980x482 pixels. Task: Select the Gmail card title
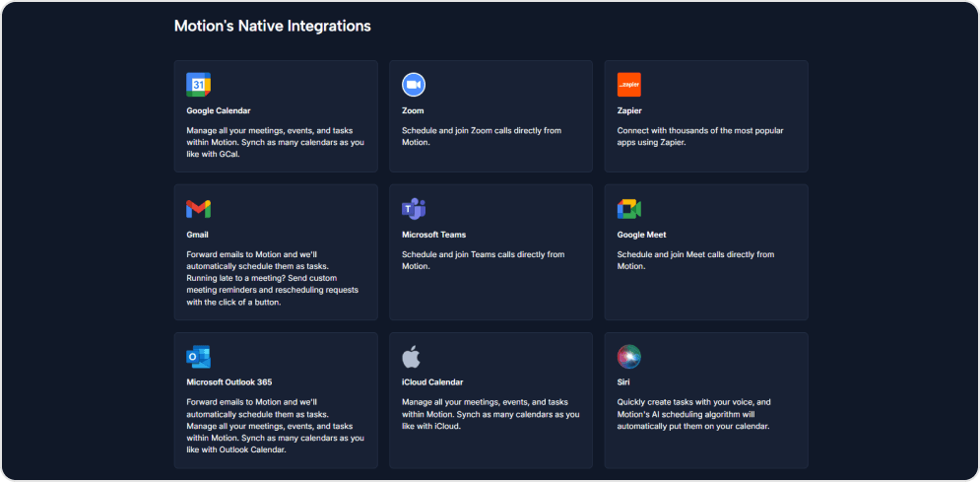[x=198, y=235]
